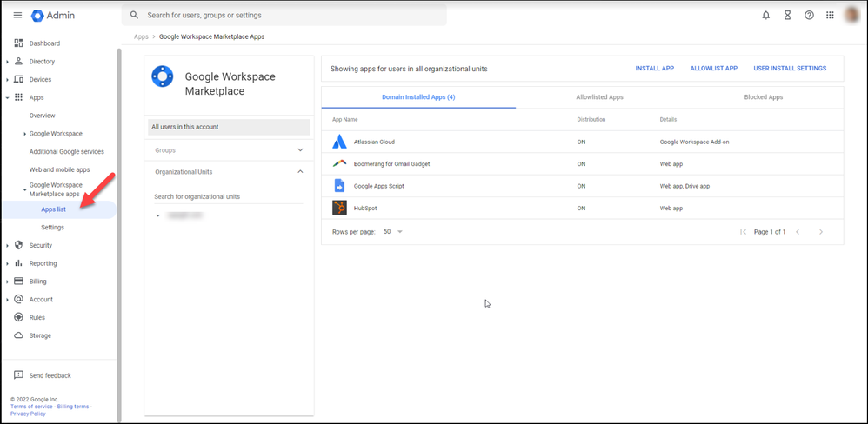Open Web and mobile apps
The width and height of the screenshot is (868, 424).
tap(59, 169)
